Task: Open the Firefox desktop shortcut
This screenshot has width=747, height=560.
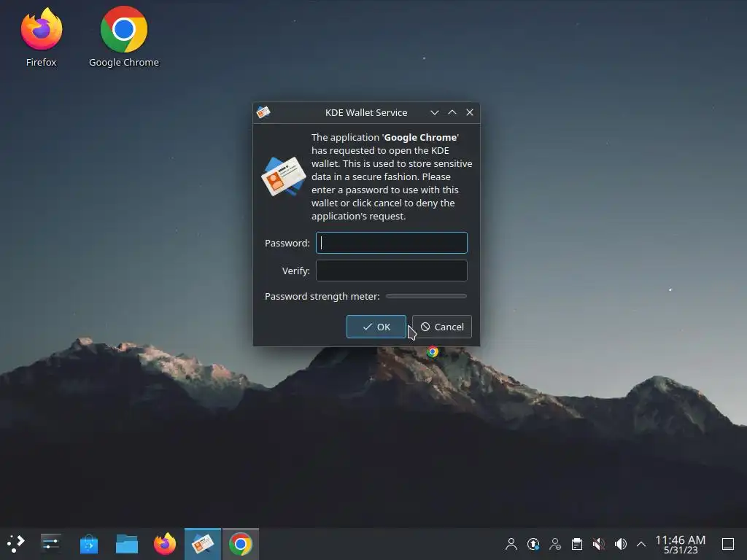Action: (x=42, y=37)
